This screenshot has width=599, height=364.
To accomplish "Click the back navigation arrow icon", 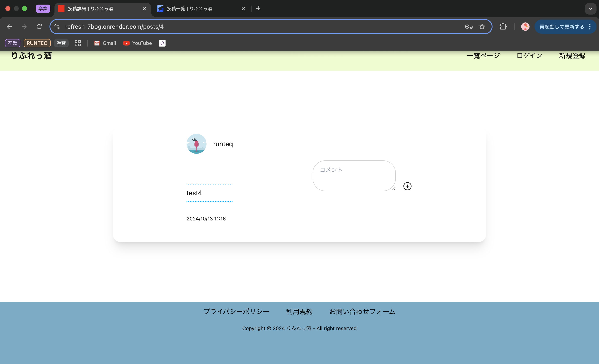I will (x=9, y=26).
